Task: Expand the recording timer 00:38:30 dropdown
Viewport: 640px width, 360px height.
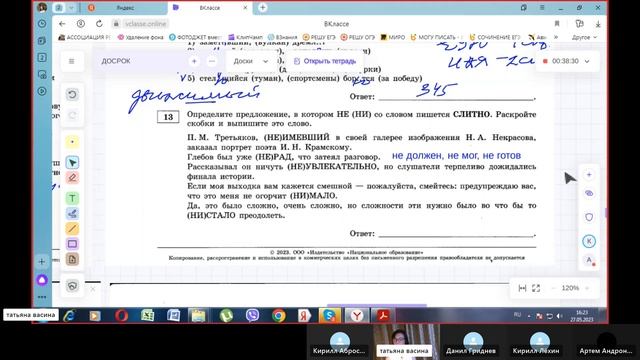Action: point(587,61)
